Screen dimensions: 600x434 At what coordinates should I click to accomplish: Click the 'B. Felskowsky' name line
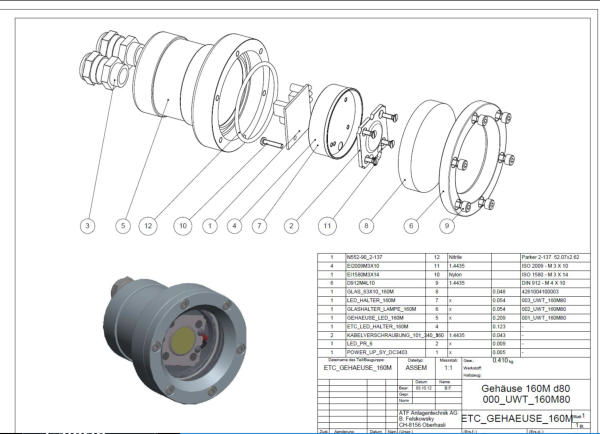[416, 419]
